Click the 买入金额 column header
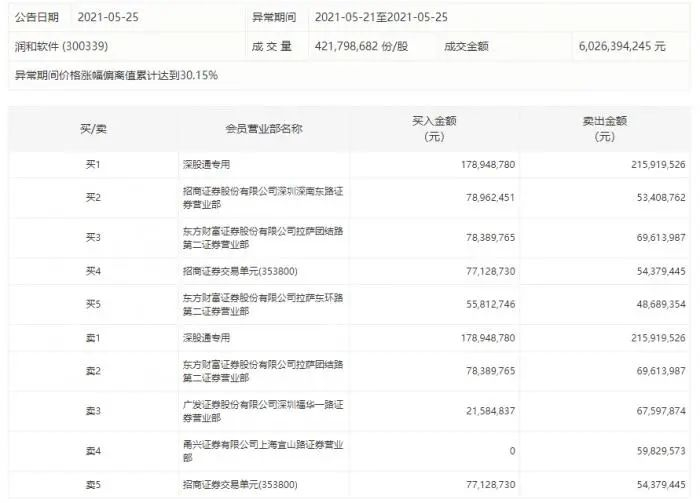700x503 pixels. pos(434,129)
